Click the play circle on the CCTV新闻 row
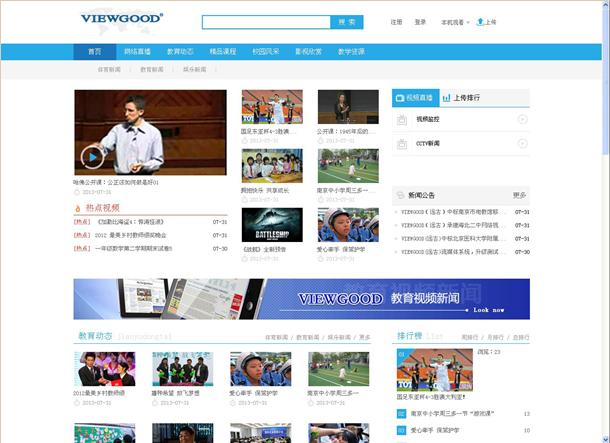This screenshot has height=443, width=610. pos(522,144)
